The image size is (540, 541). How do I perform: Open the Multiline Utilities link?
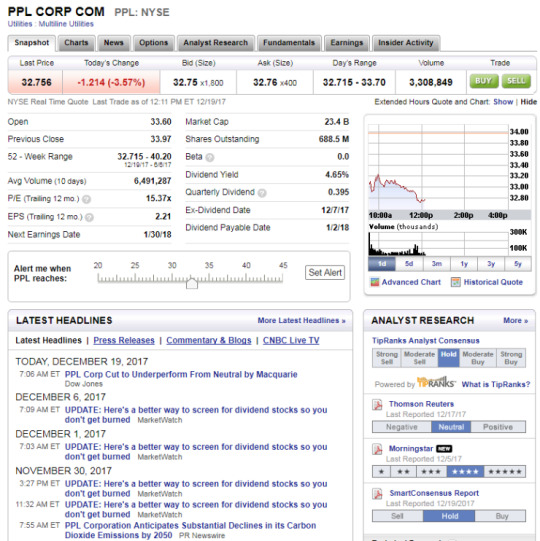click(x=66, y=24)
